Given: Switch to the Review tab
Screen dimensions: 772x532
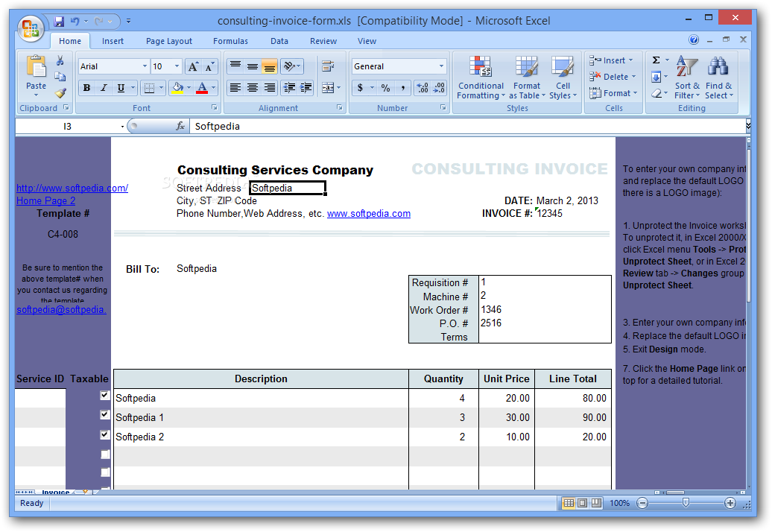Looking at the screenshot, I should pyautogui.click(x=323, y=41).
